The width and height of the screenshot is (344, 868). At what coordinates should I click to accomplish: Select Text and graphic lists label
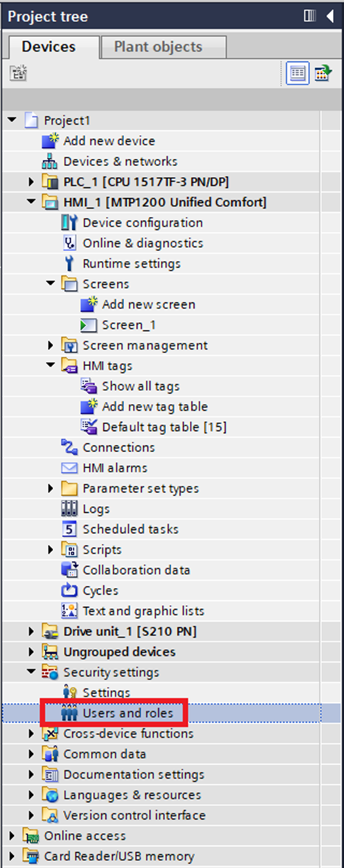(x=144, y=611)
